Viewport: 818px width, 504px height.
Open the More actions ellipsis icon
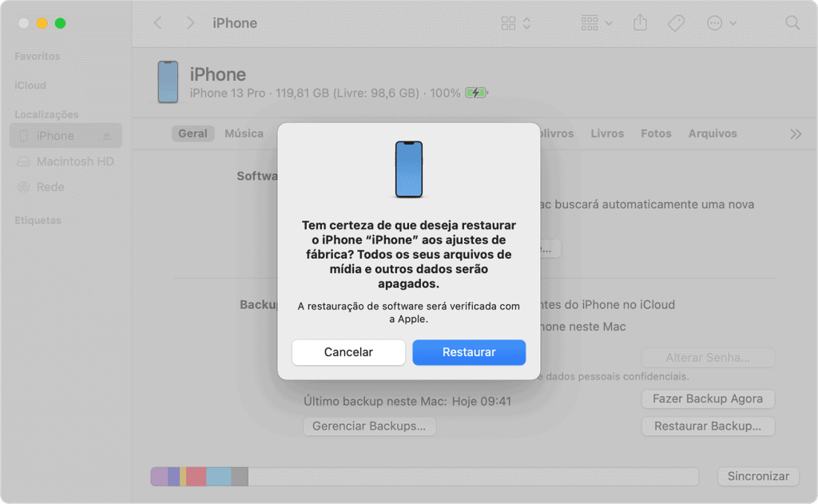[716, 23]
